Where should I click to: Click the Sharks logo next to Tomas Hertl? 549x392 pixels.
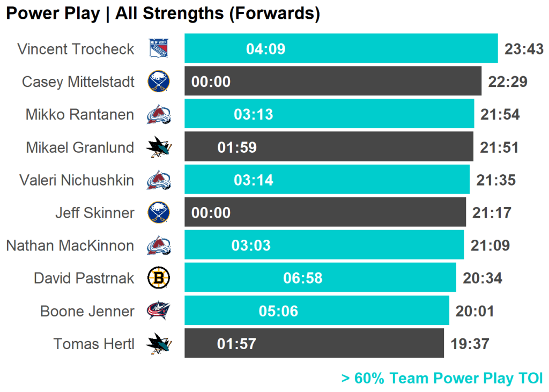coord(159,344)
